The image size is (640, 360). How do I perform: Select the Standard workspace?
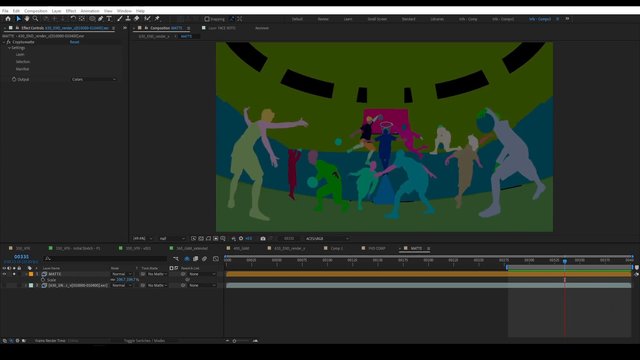409,19
